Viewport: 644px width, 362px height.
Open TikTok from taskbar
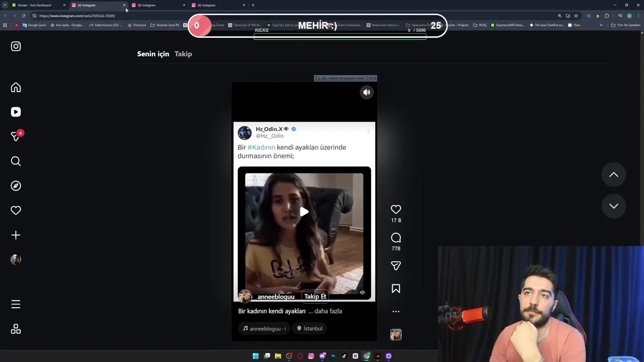point(344,356)
